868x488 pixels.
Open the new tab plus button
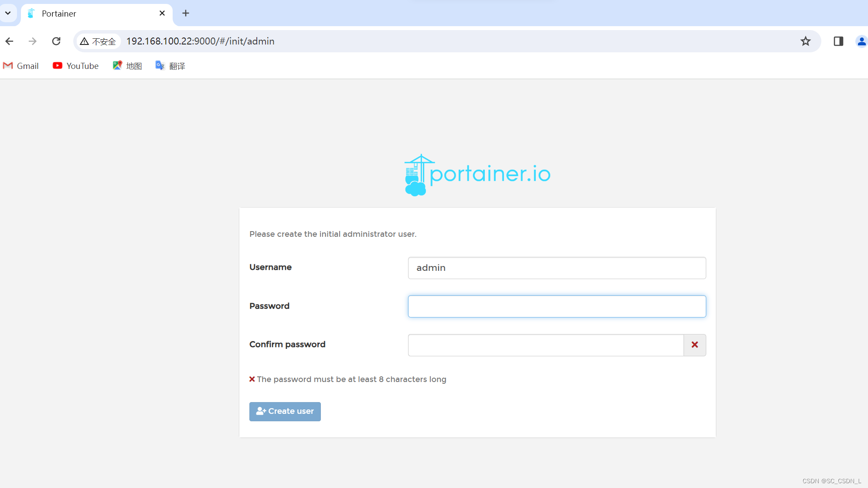(186, 13)
